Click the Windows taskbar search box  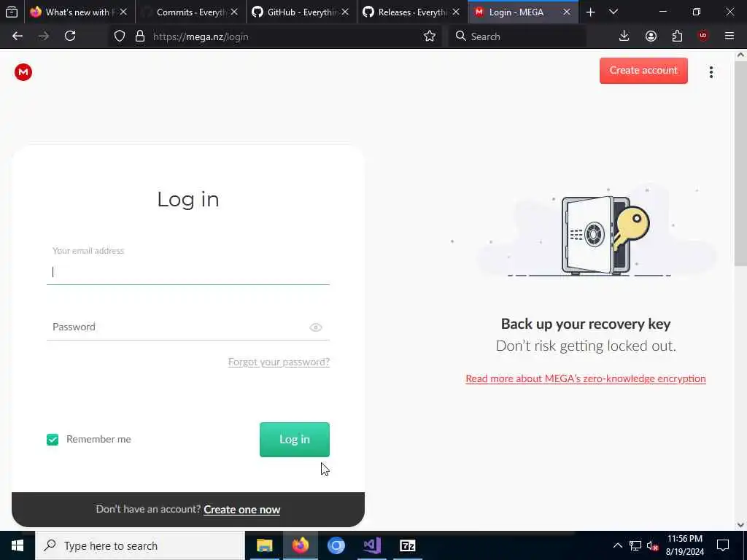(139, 545)
